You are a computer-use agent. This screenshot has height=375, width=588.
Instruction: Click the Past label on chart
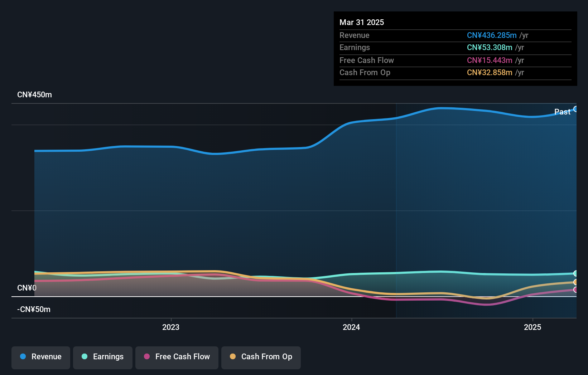click(x=562, y=112)
